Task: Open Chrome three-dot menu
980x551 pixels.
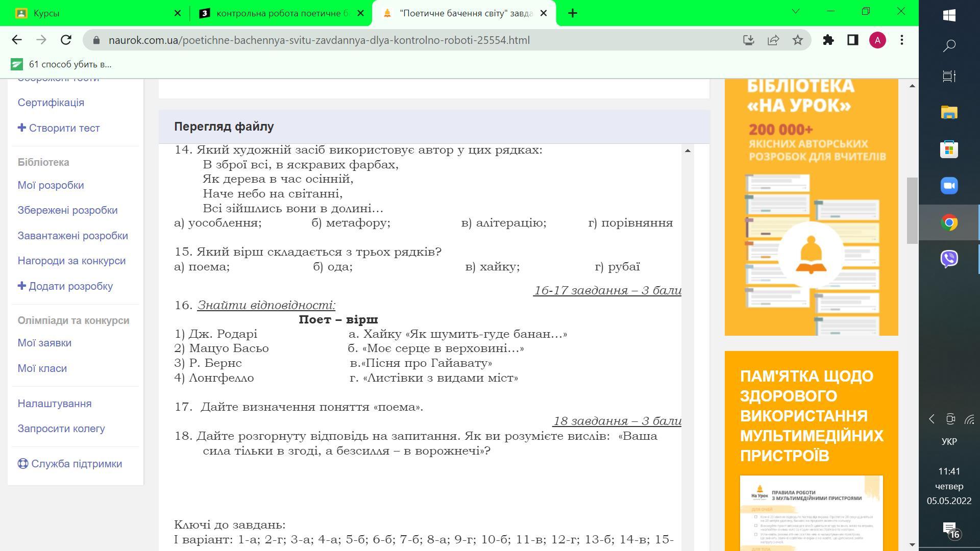Action: [902, 40]
